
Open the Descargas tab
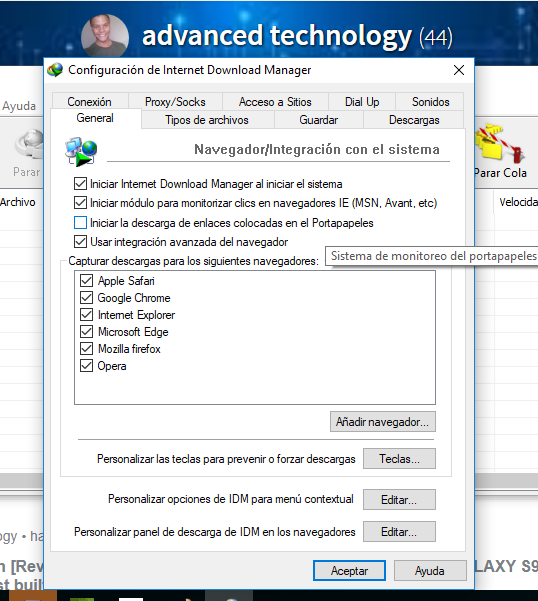point(414,120)
